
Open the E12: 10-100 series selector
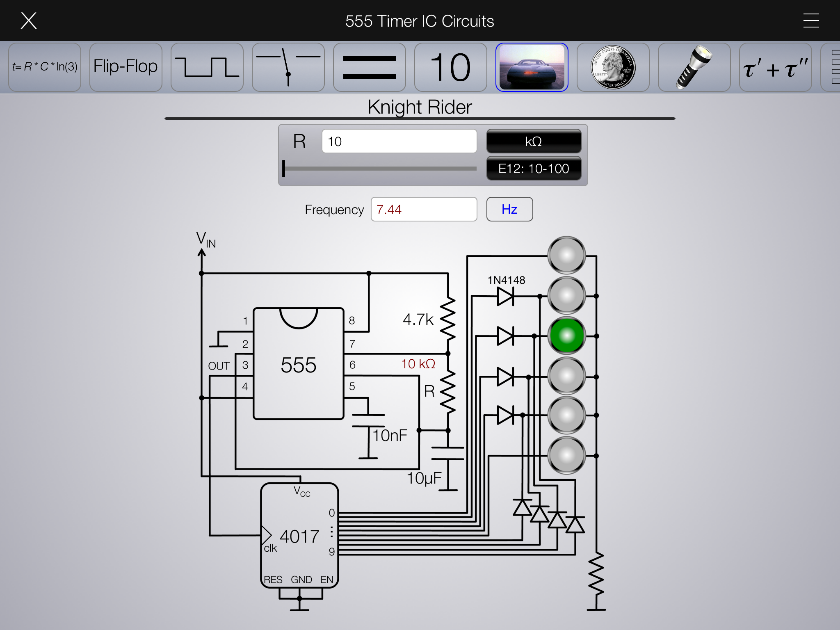pyautogui.click(x=534, y=169)
